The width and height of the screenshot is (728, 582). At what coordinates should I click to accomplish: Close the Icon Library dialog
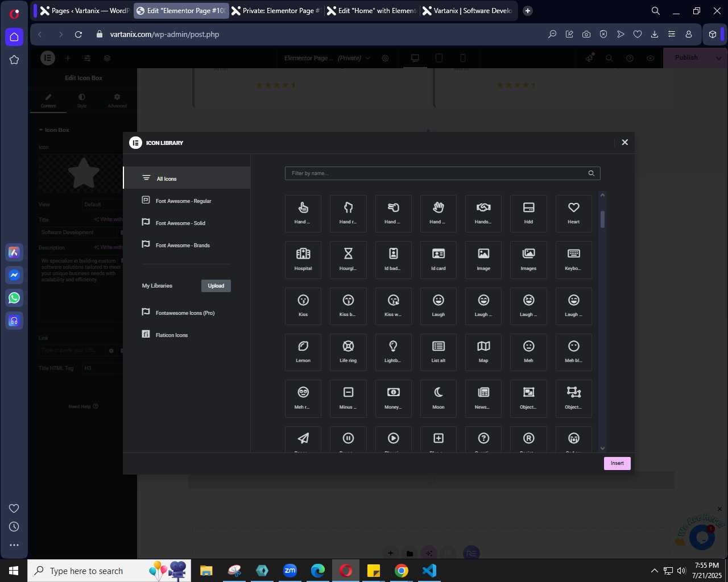[x=624, y=142]
